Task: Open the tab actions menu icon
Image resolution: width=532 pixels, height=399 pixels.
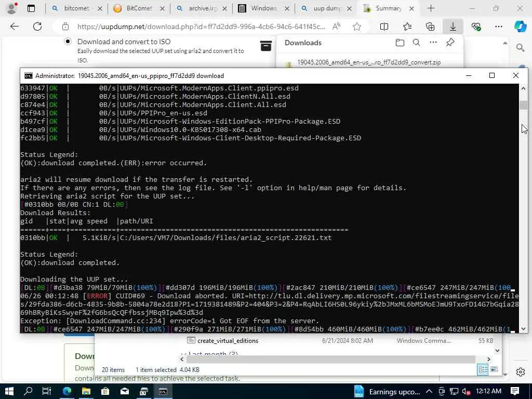Action: click(x=31, y=8)
